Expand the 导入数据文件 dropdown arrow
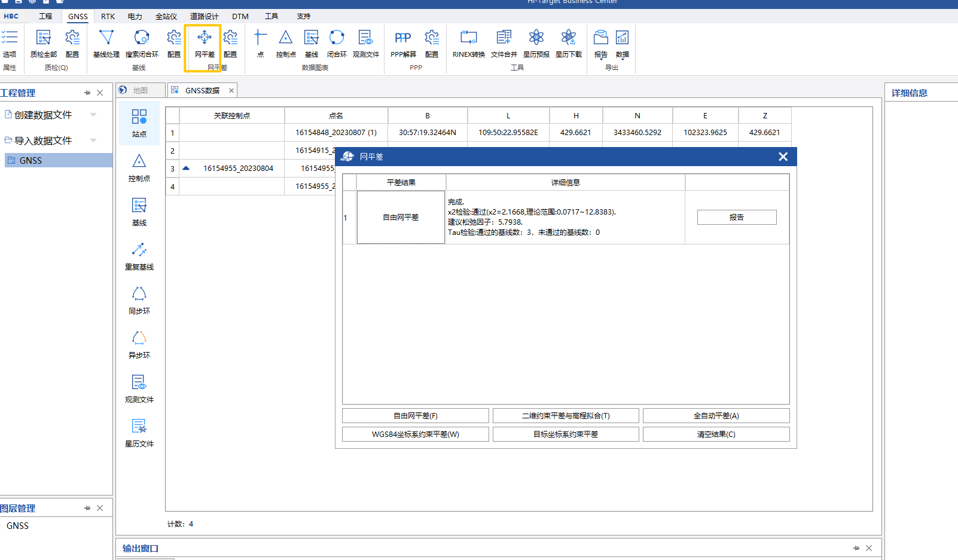This screenshot has width=958, height=560. (x=93, y=140)
